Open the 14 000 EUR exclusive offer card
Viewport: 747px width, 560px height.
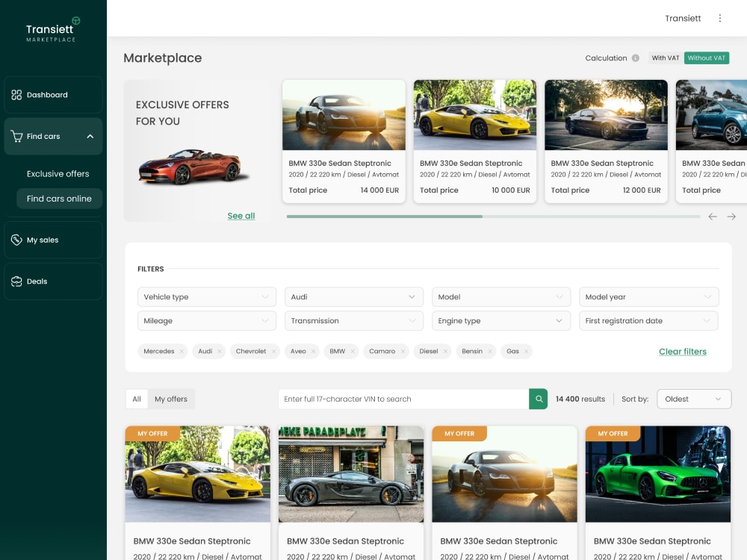coord(344,141)
